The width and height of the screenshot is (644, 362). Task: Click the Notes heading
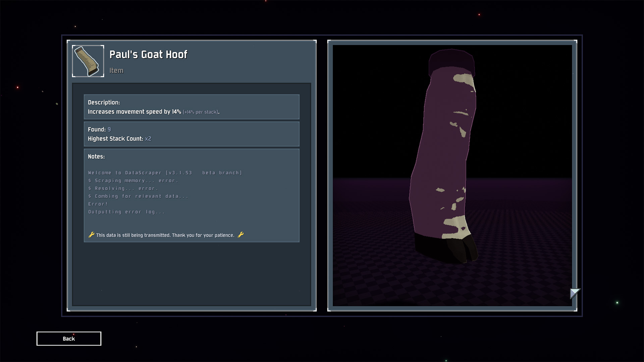point(96,157)
